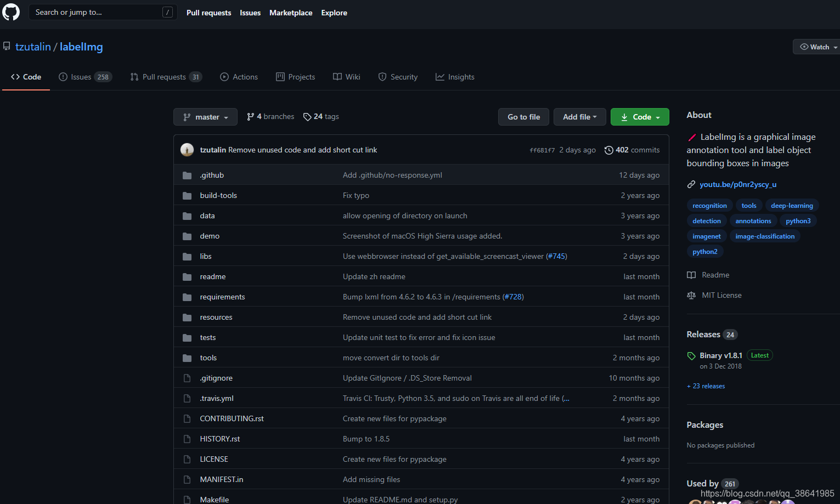Select the image-classification topic tag
The width and height of the screenshot is (840, 504).
coord(765,236)
